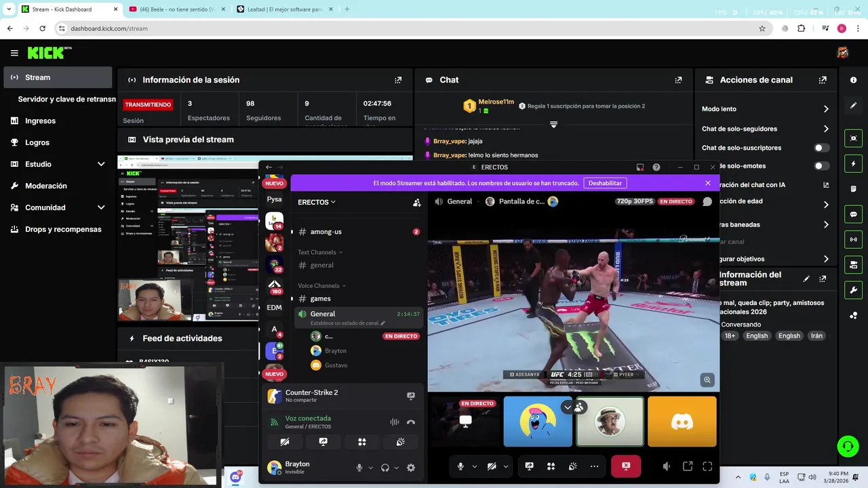Click the wrench icon in the right rail

(x=853, y=290)
